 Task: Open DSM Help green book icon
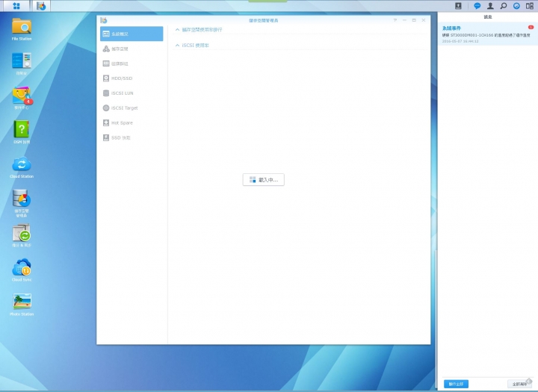tap(22, 132)
